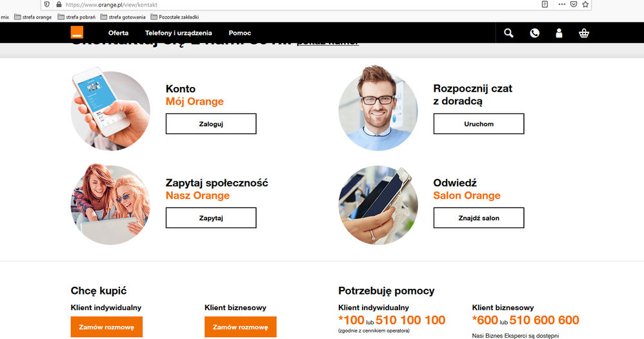This screenshot has width=644, height=339.
Task: Click the phone contact icon in header
Action: click(x=534, y=33)
